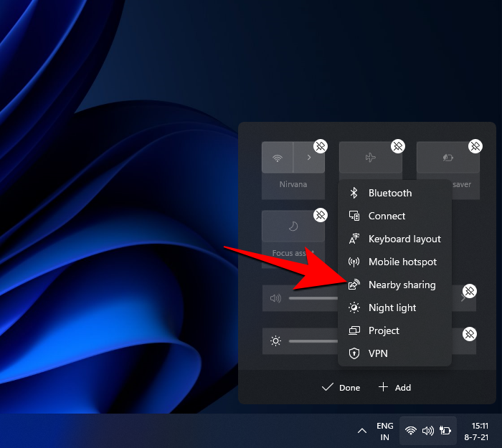Toggle the Wi-Fi tile
Screen dimensions: 502x448
278,157
